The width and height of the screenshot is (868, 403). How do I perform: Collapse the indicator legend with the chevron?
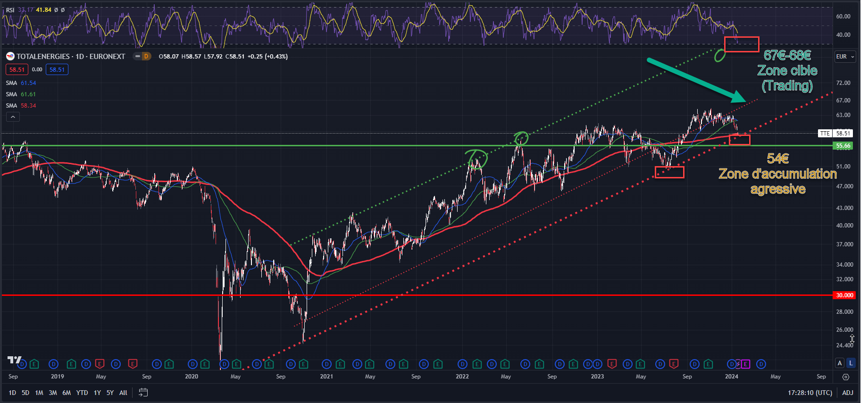[x=13, y=117]
